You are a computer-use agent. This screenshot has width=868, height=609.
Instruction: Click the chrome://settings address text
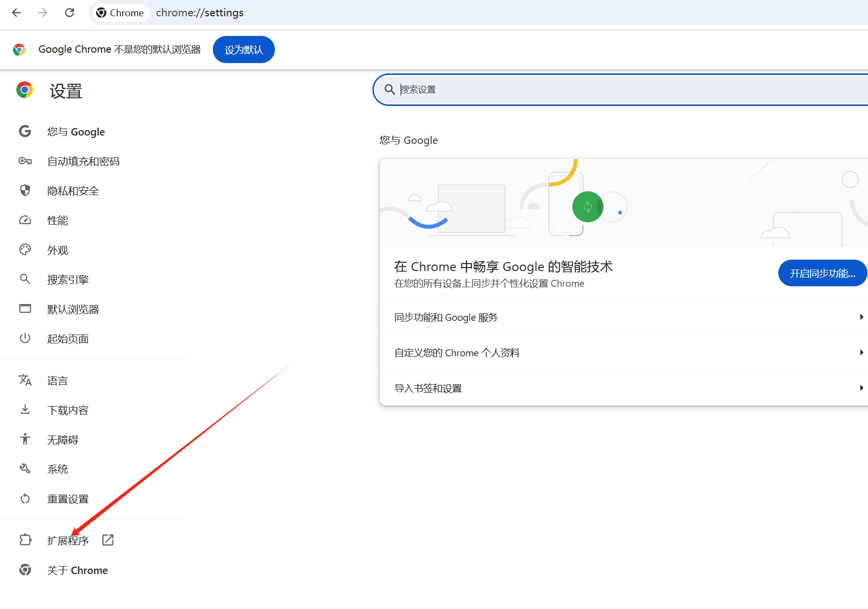200,13
